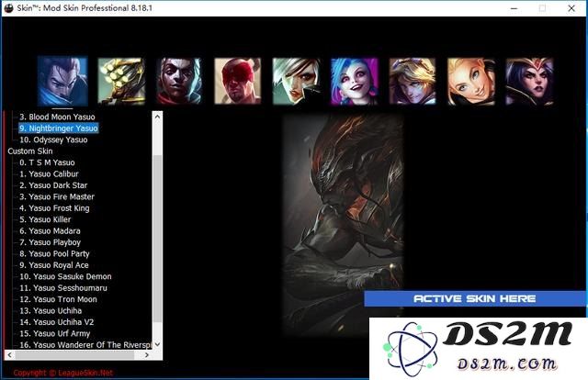Pick 7. Yasuo Playboy skin

click(x=50, y=242)
